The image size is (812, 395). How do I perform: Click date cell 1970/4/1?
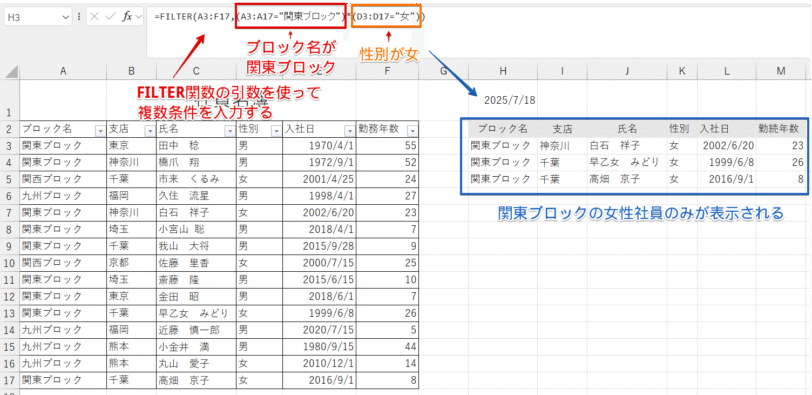click(x=319, y=145)
